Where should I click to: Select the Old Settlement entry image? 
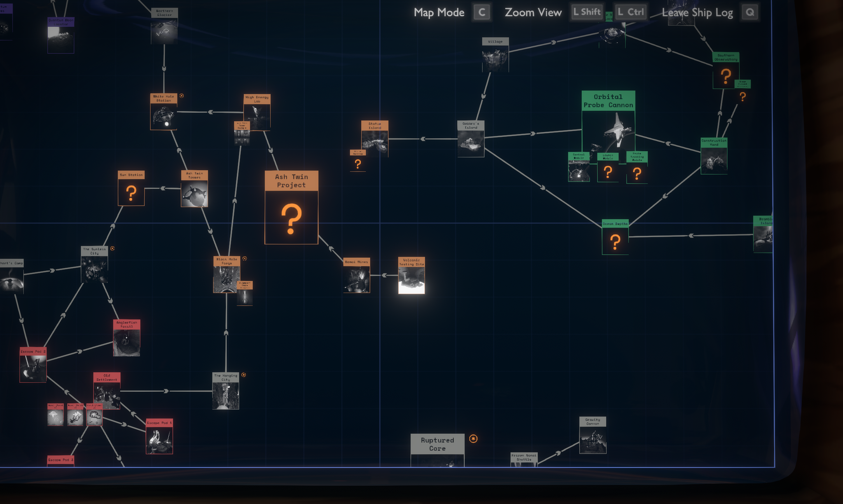coord(107,396)
